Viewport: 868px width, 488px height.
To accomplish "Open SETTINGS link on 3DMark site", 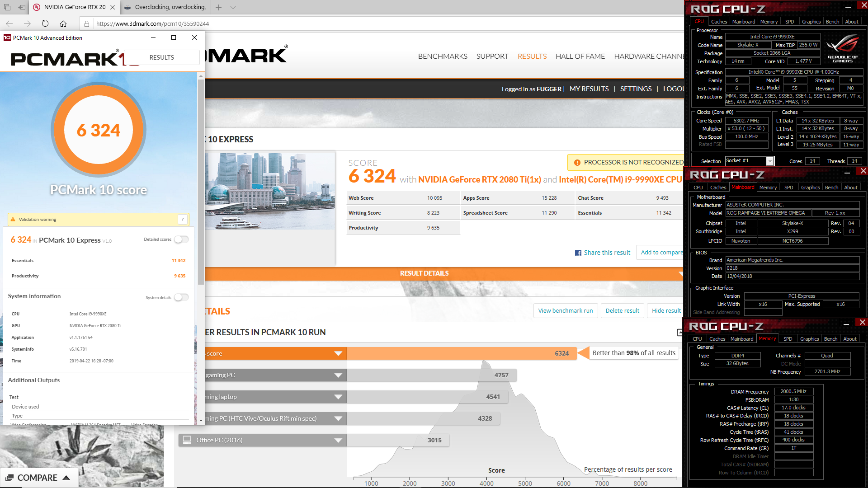I will [636, 89].
